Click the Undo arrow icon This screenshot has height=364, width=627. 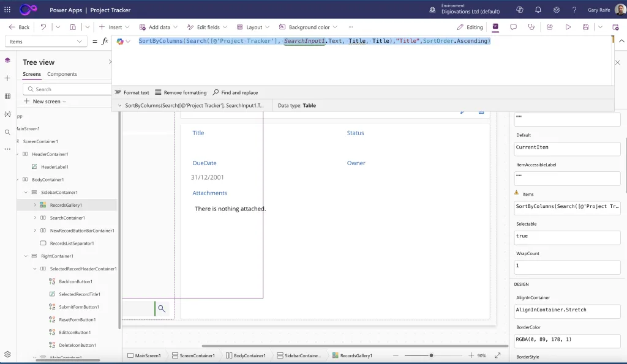pyautogui.click(x=43, y=27)
